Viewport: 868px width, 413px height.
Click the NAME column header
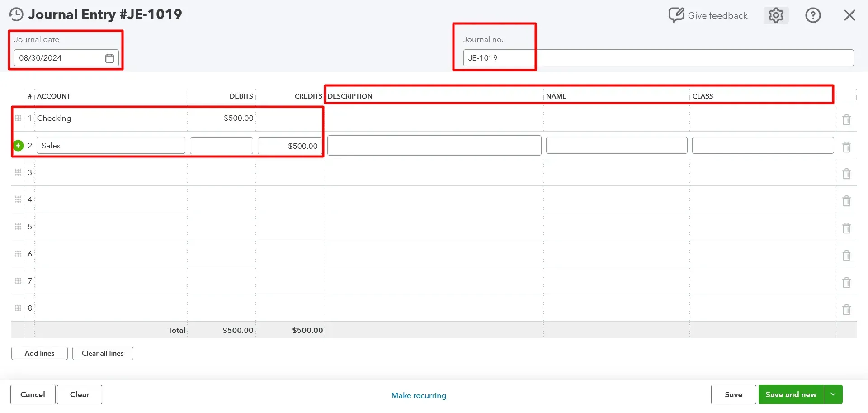[x=556, y=96]
